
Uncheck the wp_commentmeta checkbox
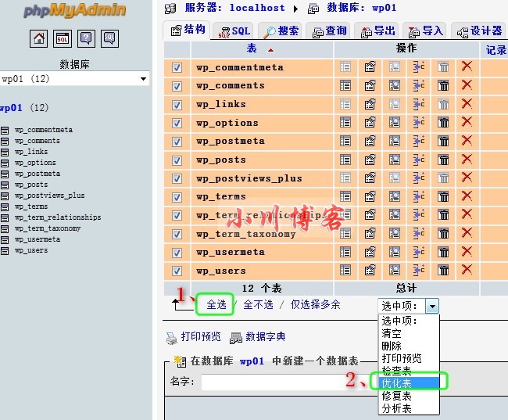pyautogui.click(x=177, y=67)
